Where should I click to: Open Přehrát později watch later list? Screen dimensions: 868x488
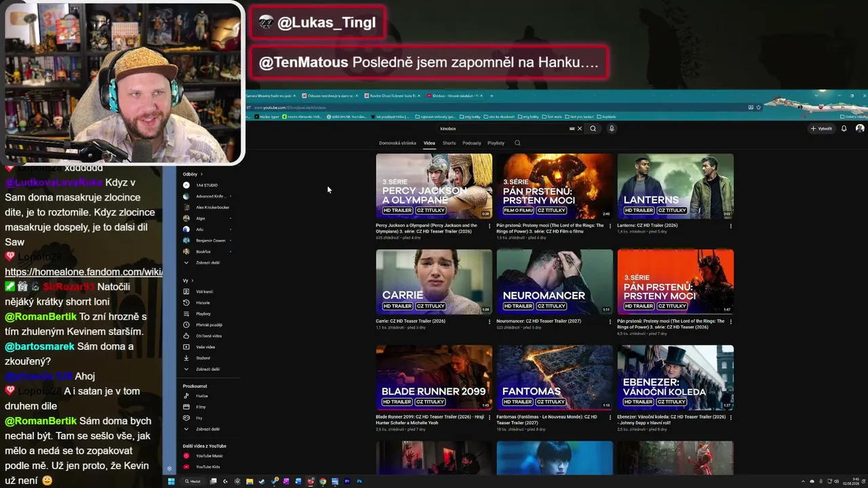click(208, 325)
